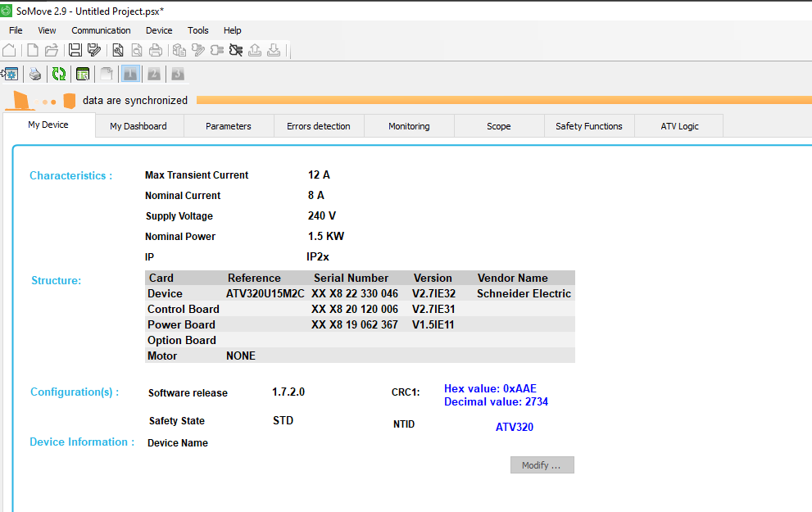This screenshot has width=812, height=512.
Task: Click the IP2x protection value
Action: point(317,256)
